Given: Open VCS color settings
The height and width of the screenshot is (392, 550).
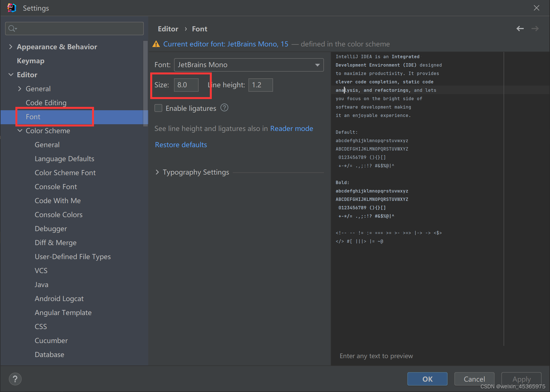Looking at the screenshot, I should pyautogui.click(x=41, y=271).
